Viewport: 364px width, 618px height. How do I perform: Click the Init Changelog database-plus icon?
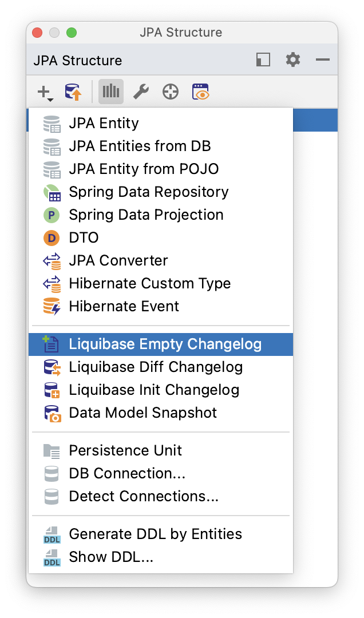point(52,390)
